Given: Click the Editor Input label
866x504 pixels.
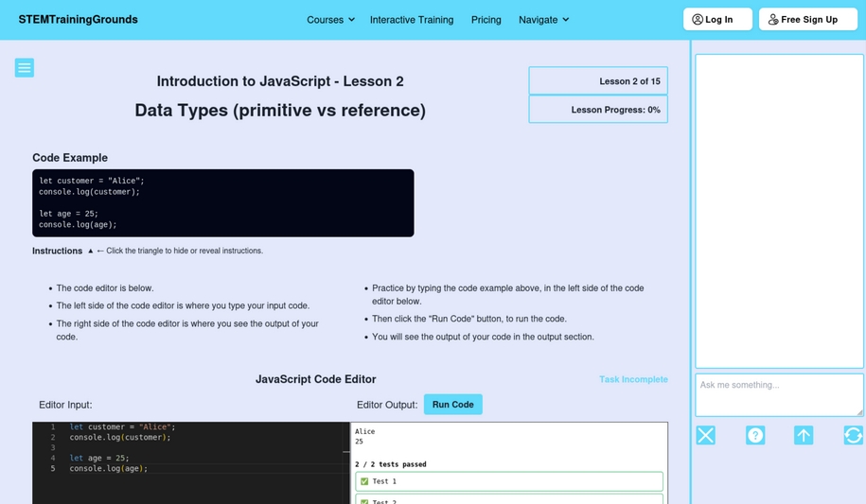Looking at the screenshot, I should pyautogui.click(x=65, y=405).
